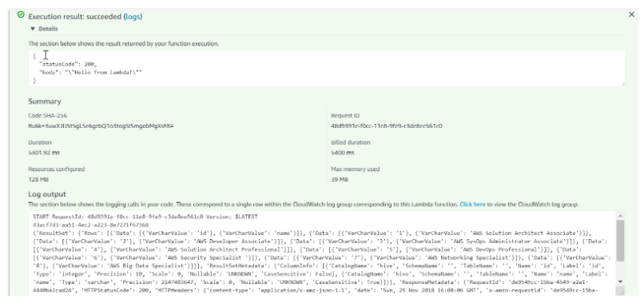The image size is (644, 307).
Task: Click the Log output heading
Action: [x=47, y=194]
